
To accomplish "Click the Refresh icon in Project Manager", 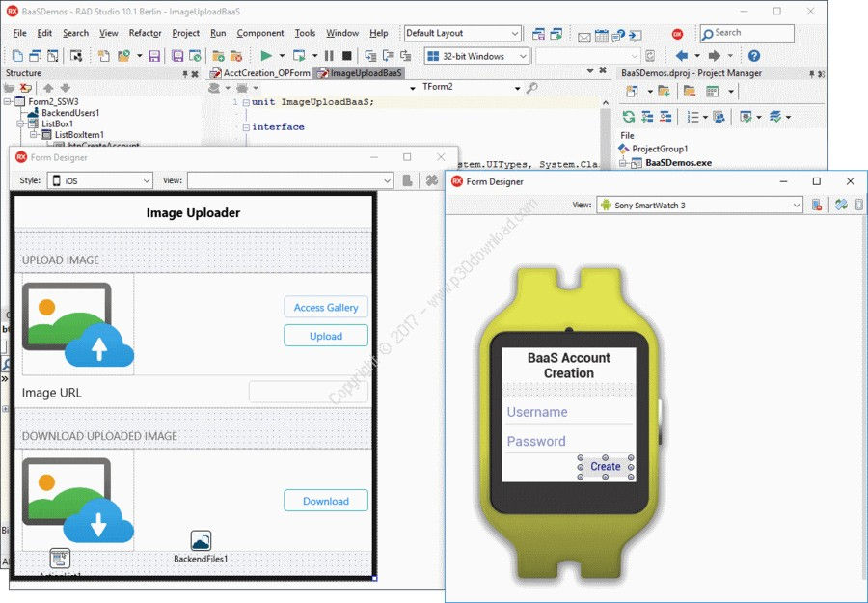I will [x=628, y=117].
